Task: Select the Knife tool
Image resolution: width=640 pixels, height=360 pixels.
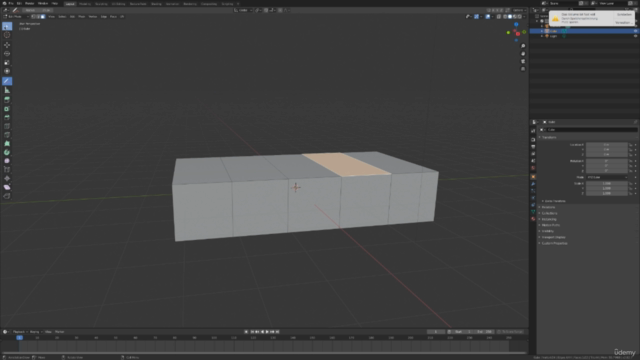Action: 7,135
